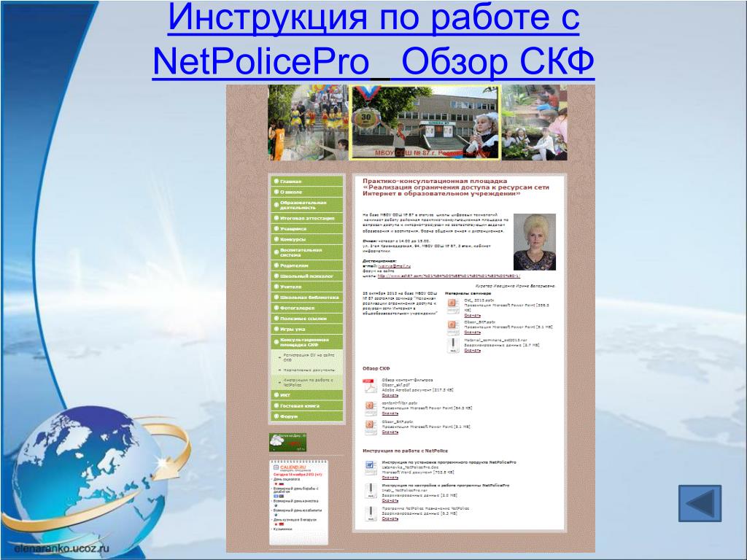Screen dimensions: 747x560
Task: Open the О школе menu item
Action: tap(307, 192)
